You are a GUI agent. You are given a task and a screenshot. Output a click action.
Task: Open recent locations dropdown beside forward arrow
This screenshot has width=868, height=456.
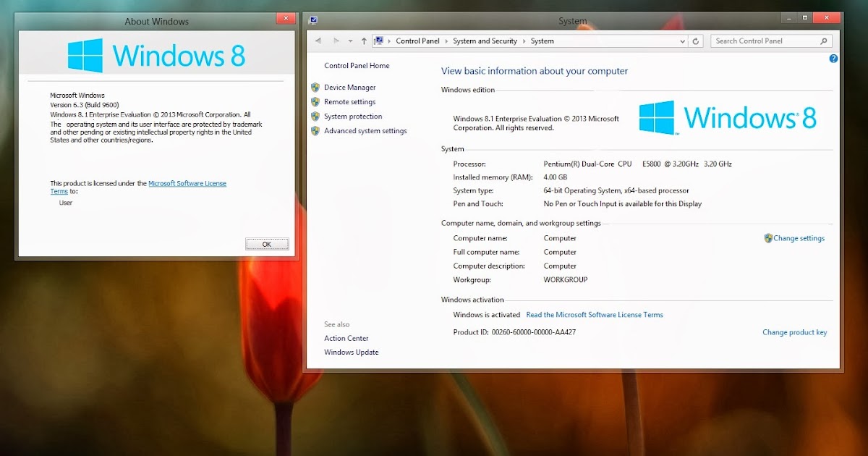[x=350, y=41]
